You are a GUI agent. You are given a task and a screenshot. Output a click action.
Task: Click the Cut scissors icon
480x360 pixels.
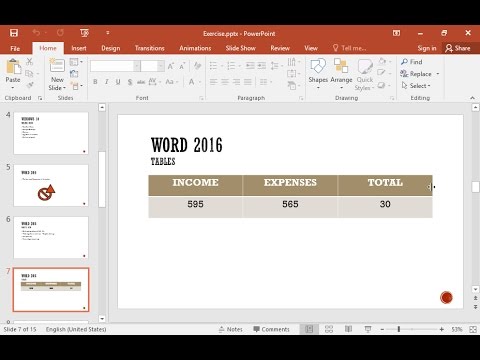(30, 62)
